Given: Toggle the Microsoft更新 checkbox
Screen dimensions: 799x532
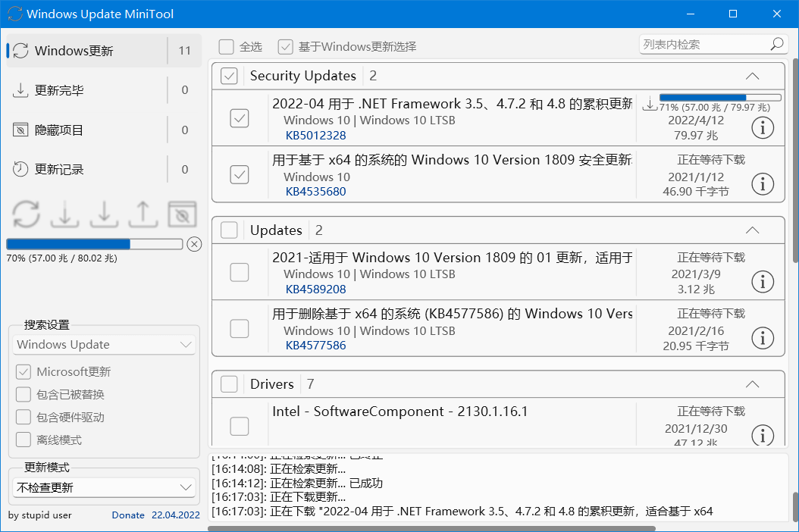Looking at the screenshot, I should (23, 372).
